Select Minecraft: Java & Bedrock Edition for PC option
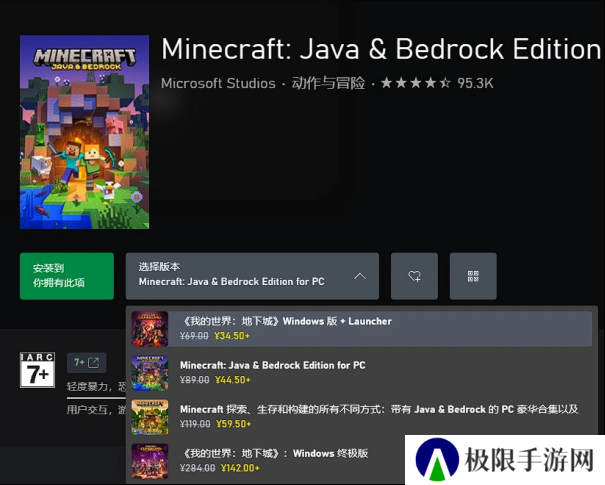The height and width of the screenshot is (485, 605). pyautogui.click(x=362, y=373)
